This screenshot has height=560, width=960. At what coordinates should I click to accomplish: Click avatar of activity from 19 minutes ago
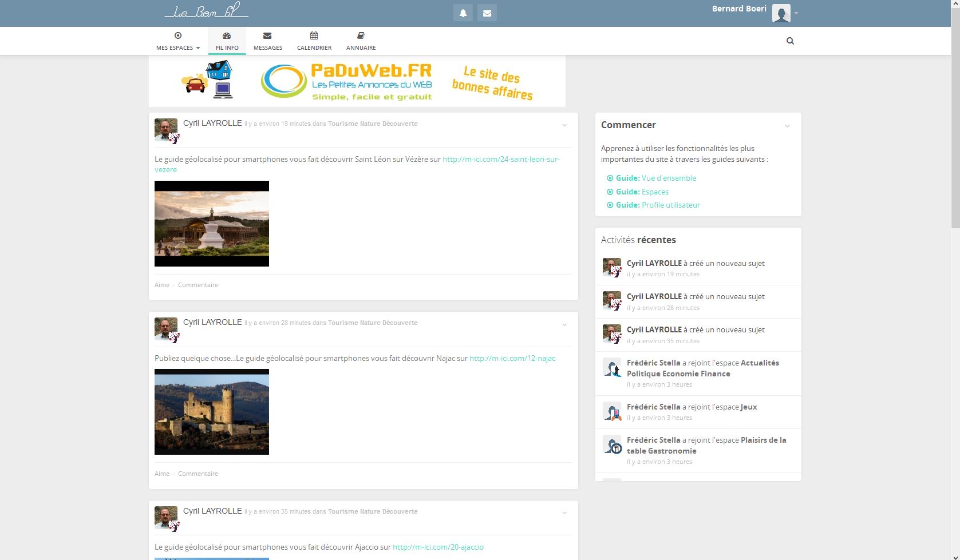coord(612,267)
